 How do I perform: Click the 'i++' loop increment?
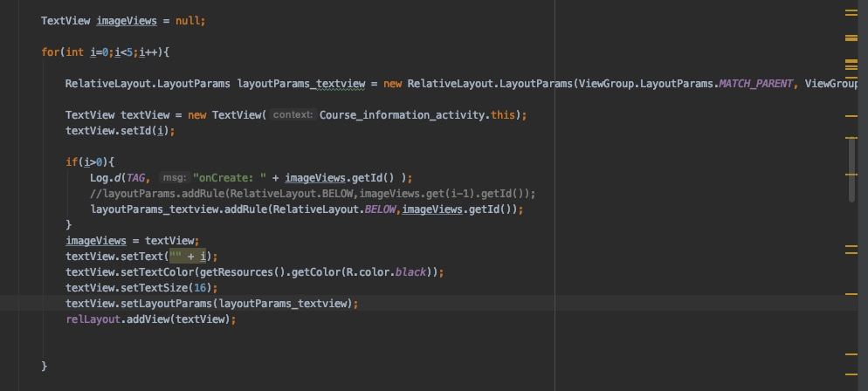pyautogui.click(x=148, y=52)
